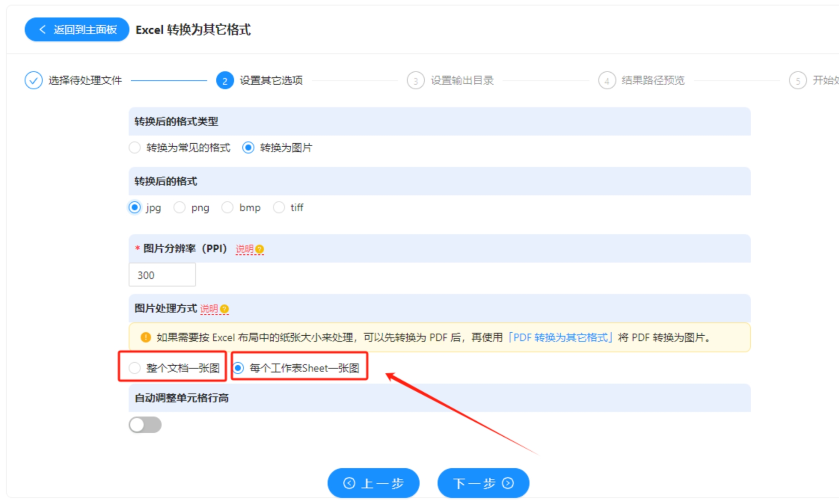Screen dimensions: 839x504
Task: Select the 每个工作表Sheet一张图 option
Action: (x=239, y=368)
